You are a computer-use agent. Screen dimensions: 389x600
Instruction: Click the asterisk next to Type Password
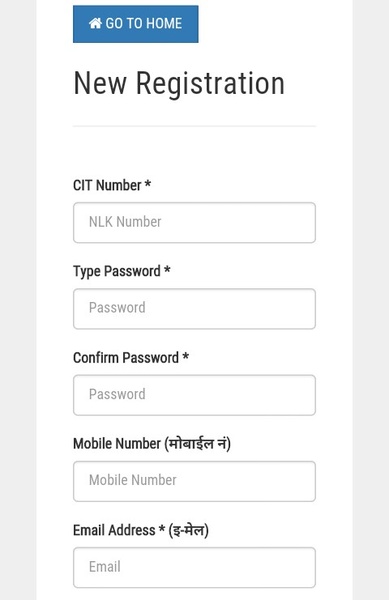point(167,270)
